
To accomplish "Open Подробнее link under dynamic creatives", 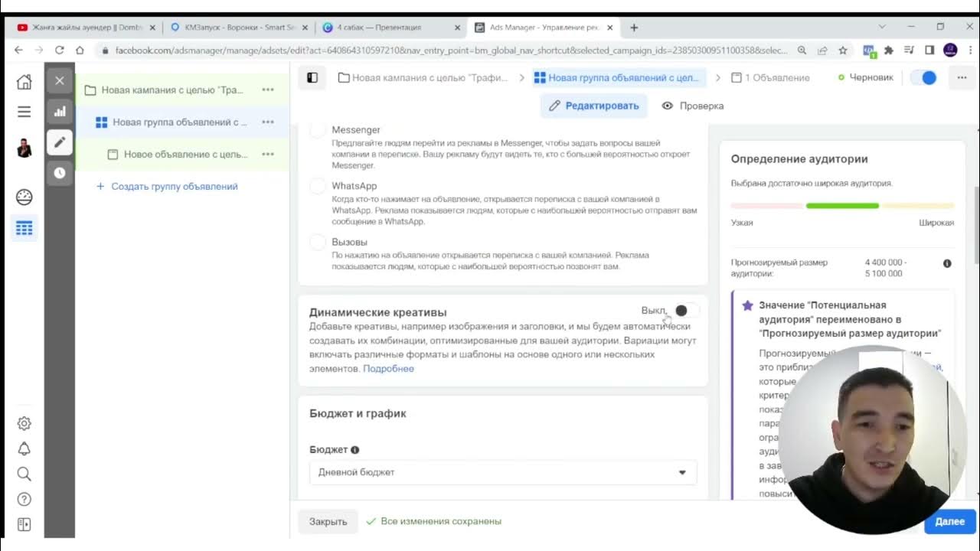I will pyautogui.click(x=388, y=369).
